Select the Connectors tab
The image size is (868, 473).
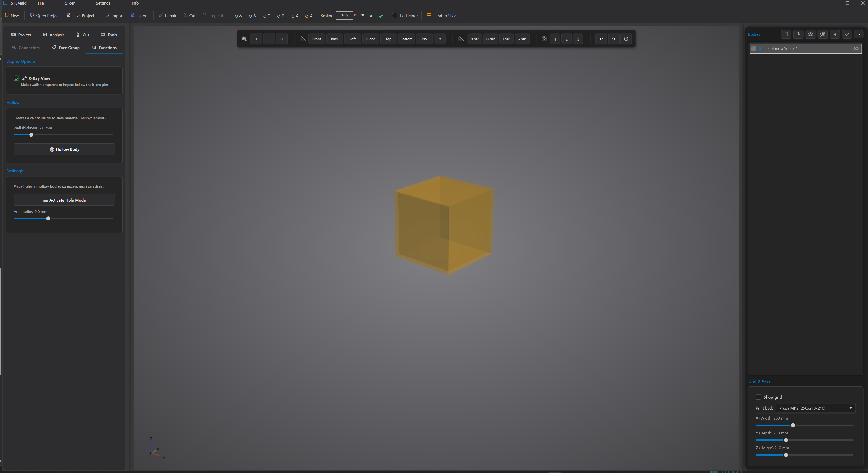(x=26, y=48)
